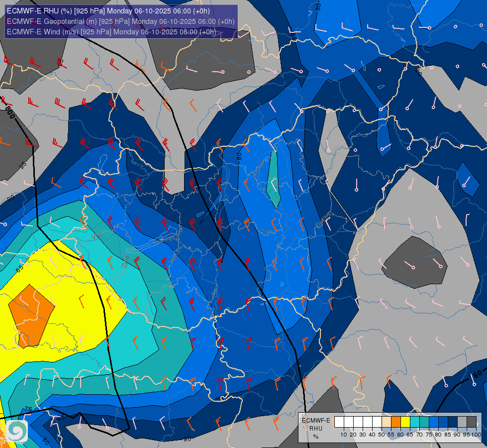Pick the yellow 60-65 legend swatch
Image resolution: width=487 pixels, height=448 pixels.
coord(405,422)
